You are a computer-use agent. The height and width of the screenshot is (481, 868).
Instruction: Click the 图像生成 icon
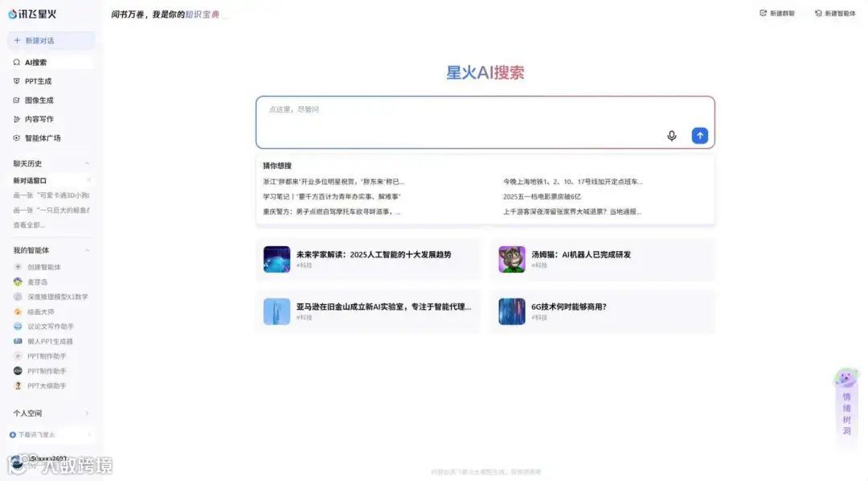(x=17, y=101)
